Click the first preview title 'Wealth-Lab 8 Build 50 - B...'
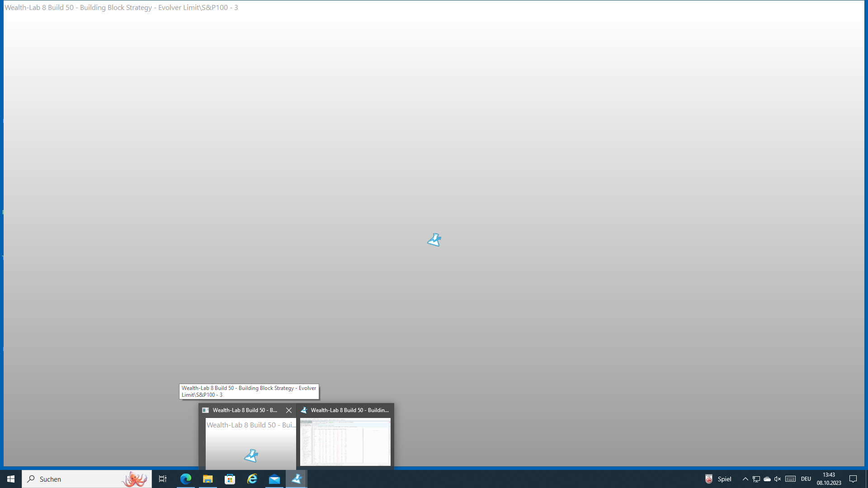Image resolution: width=868 pixels, height=488 pixels. 245,410
